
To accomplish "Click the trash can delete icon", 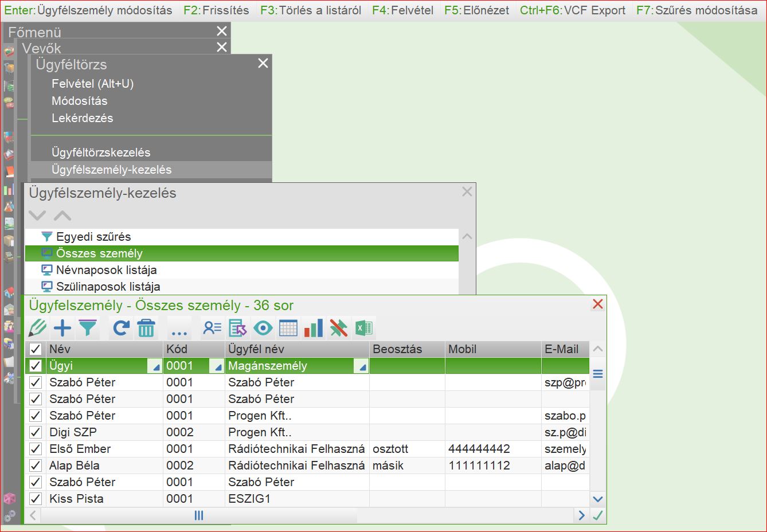I will click(146, 328).
